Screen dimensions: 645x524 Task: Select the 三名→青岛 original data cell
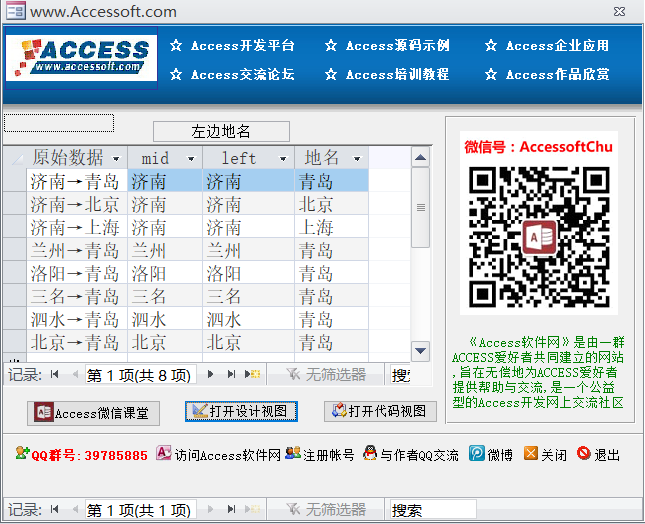click(x=77, y=297)
